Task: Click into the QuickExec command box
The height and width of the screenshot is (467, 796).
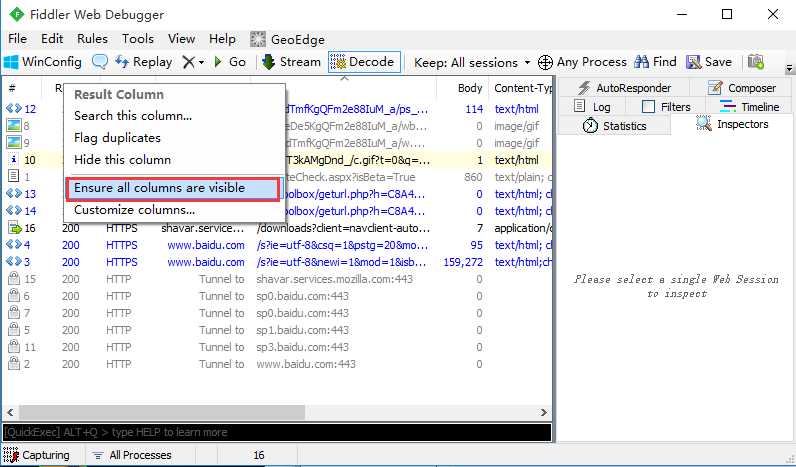Action: pos(277,432)
